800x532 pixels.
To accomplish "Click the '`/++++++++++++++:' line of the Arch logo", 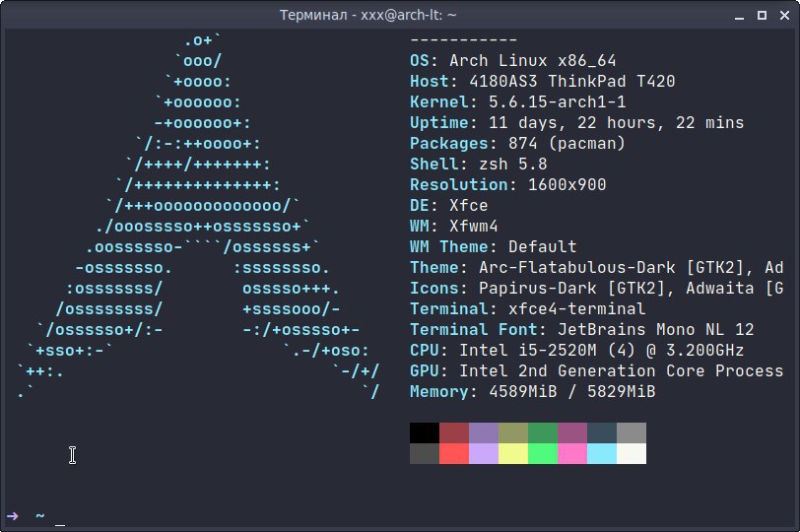I will (198, 184).
